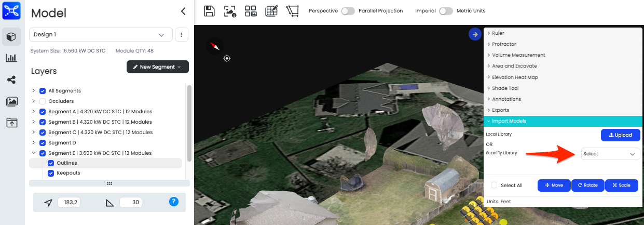Viewport: 644px width, 225px height.
Task: Open the Scanifly Library Select dropdown
Action: click(610, 154)
